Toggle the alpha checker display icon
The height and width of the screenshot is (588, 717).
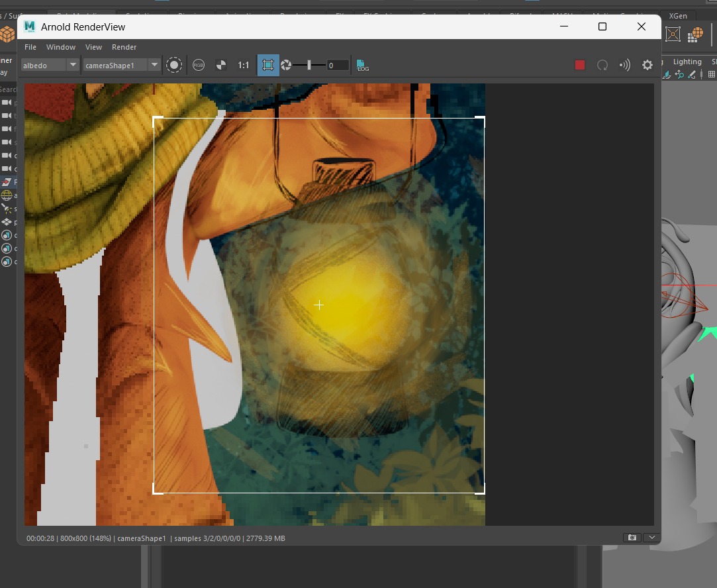[x=221, y=65]
